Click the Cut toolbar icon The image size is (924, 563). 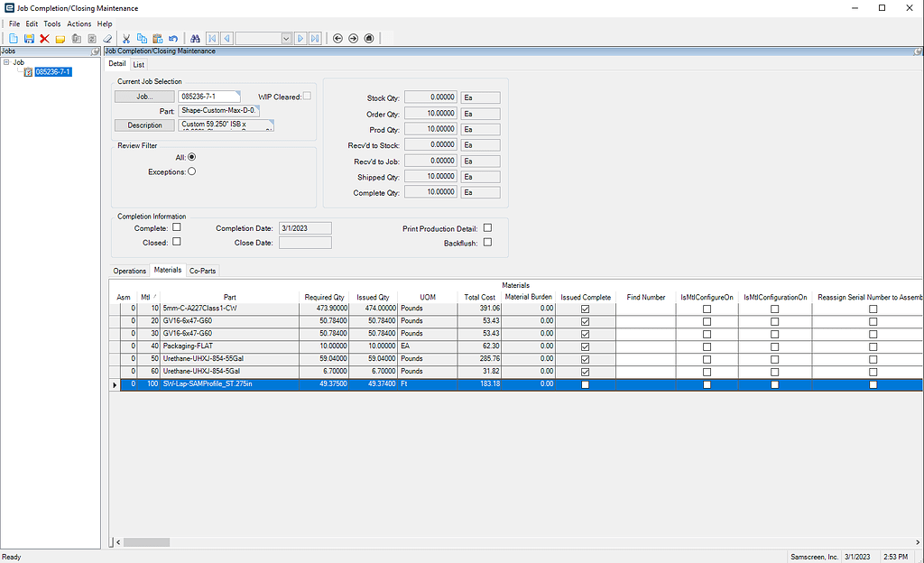click(126, 38)
